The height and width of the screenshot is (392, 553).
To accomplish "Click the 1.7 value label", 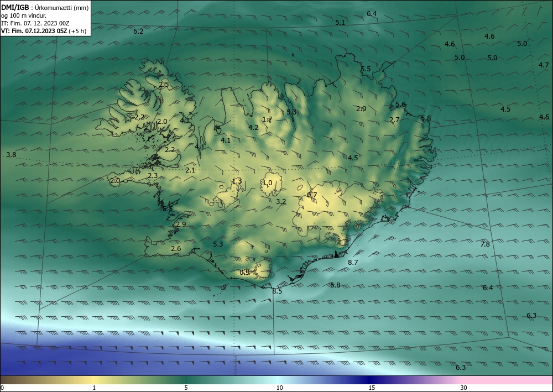I will (267, 119).
